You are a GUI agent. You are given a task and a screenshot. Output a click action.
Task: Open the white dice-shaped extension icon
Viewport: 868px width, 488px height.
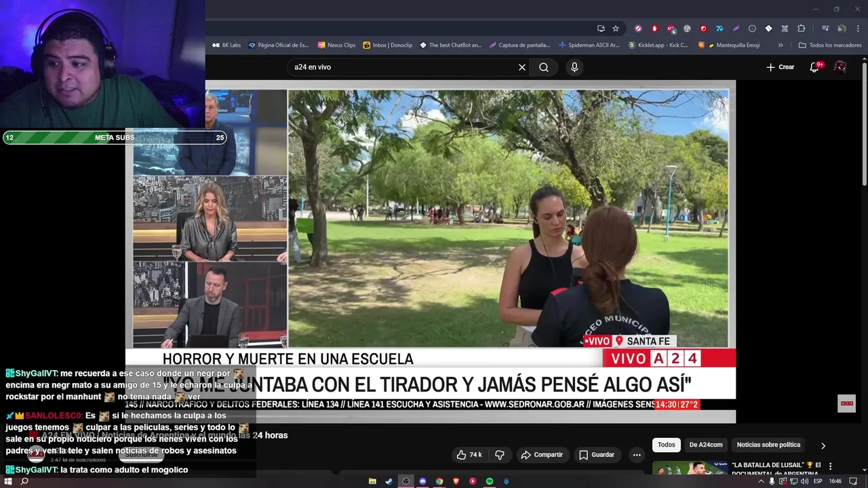coord(768,28)
